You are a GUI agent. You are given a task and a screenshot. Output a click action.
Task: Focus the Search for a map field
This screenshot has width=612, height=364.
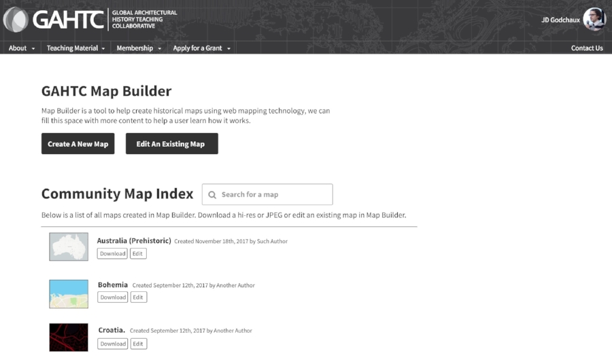267,194
